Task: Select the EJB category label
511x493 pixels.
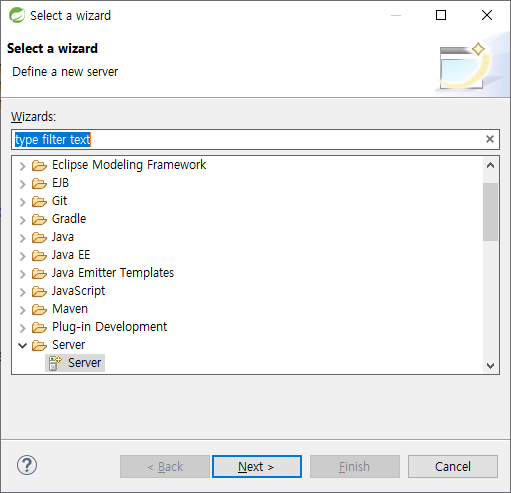Action: click(x=60, y=183)
